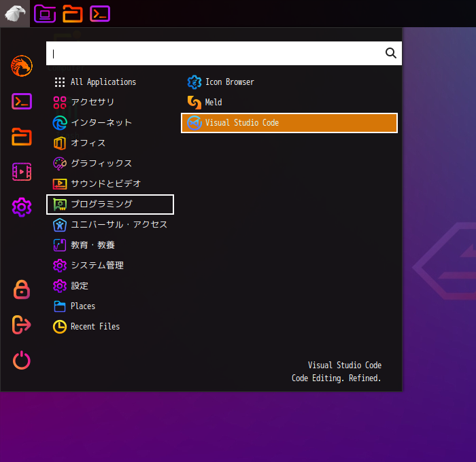Image resolution: width=476 pixels, height=462 pixels.
Task: Launch Visual Studio Code
Action: point(289,123)
